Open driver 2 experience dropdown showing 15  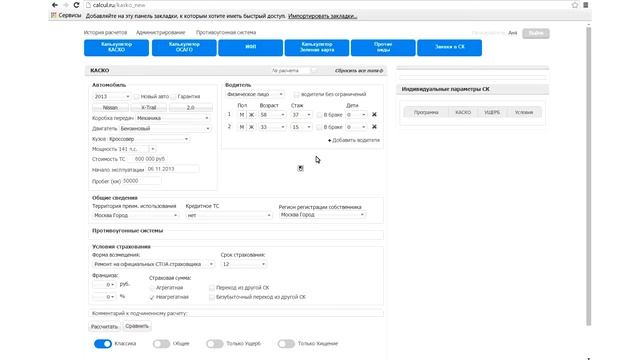(x=301, y=127)
